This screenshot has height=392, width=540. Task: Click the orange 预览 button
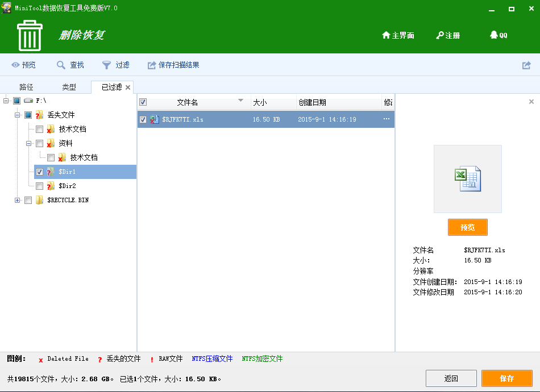pos(468,227)
